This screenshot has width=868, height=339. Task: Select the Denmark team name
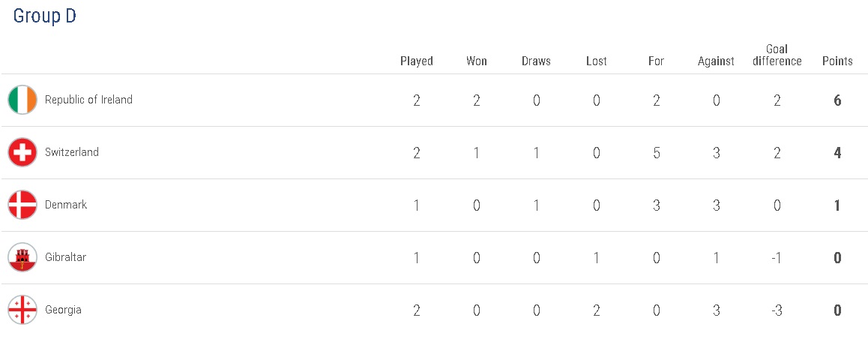[x=66, y=205]
